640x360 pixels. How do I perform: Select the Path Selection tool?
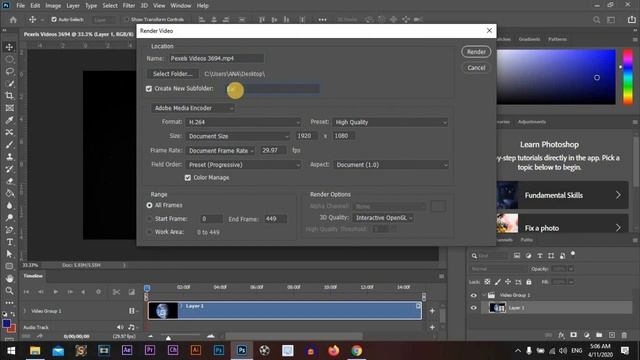click(x=9, y=254)
